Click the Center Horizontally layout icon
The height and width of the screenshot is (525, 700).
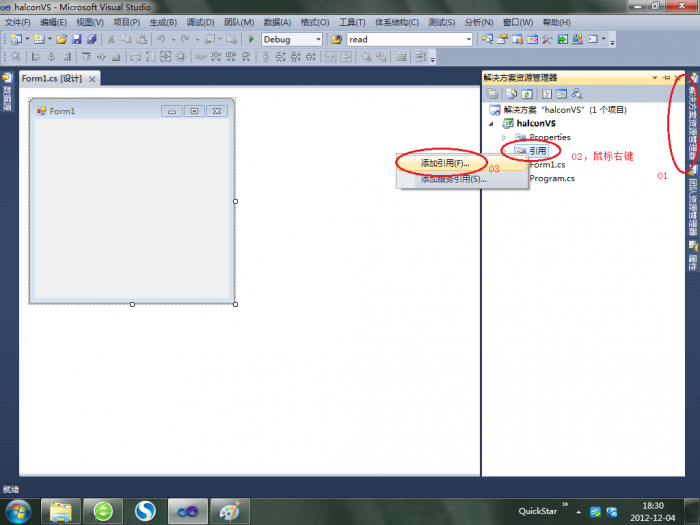(331, 57)
